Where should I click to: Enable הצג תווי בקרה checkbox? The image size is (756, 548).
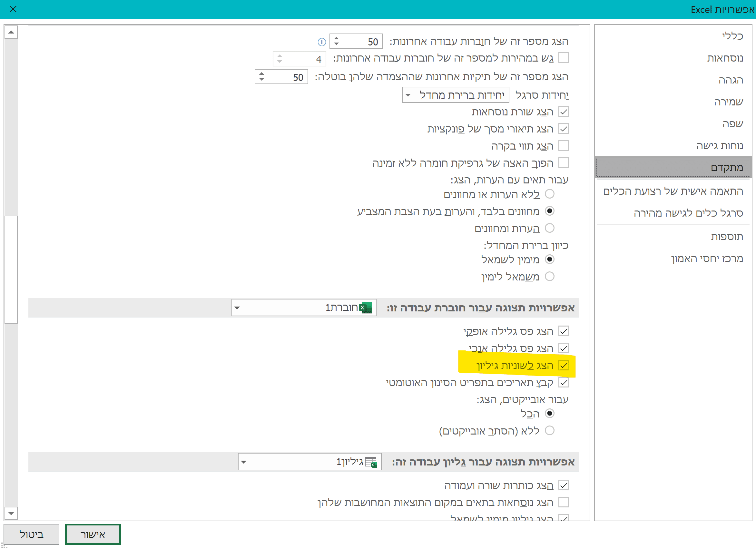[x=564, y=146]
